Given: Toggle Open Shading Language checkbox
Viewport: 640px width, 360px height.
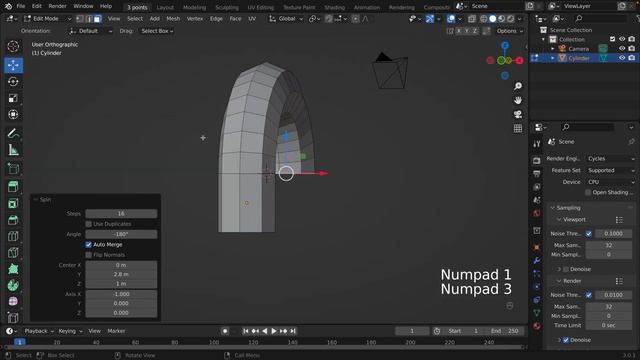Looking at the screenshot, I should coord(588,192).
